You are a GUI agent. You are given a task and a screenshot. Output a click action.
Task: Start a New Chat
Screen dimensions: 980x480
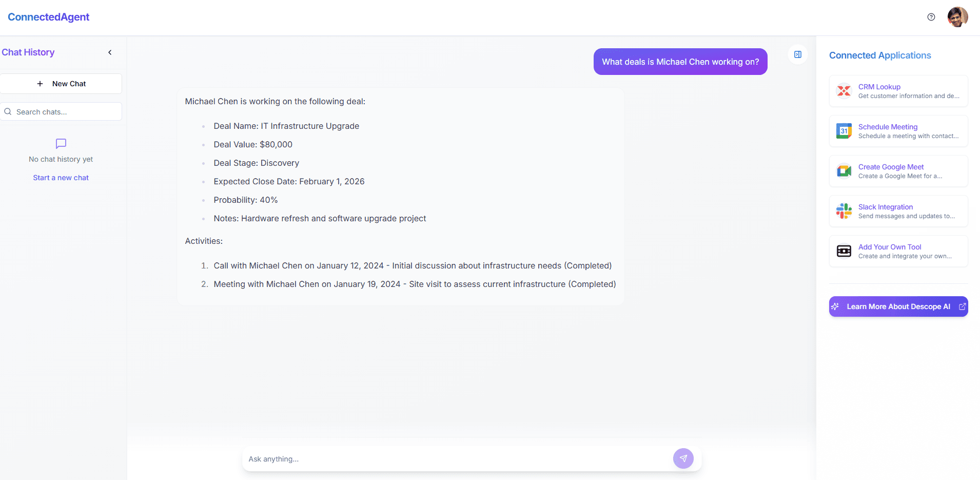(x=61, y=84)
